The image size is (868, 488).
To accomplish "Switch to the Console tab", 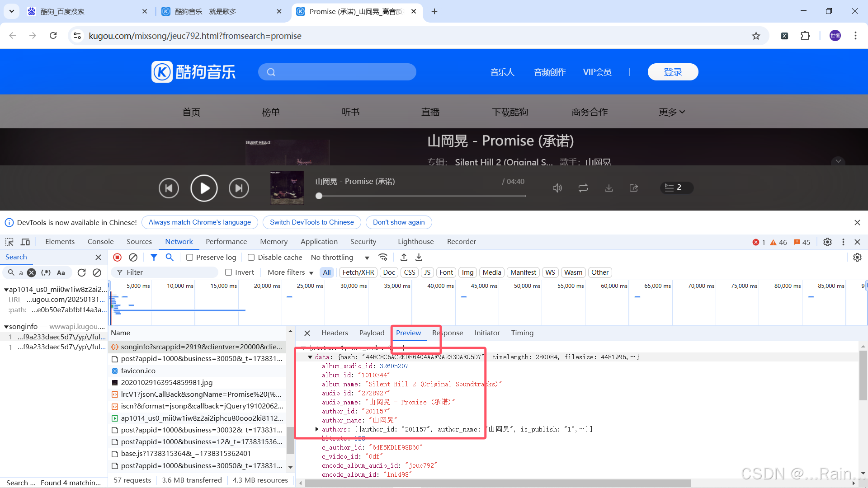I will (100, 242).
